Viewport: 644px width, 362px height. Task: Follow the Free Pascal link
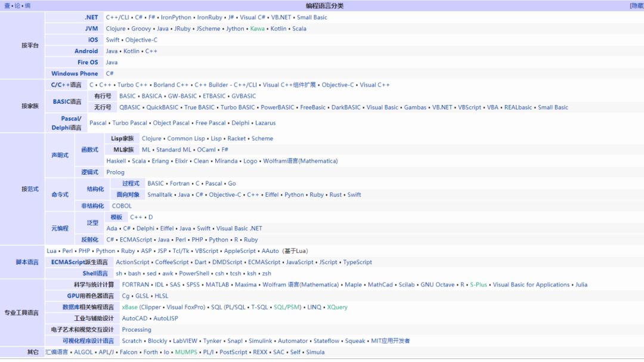point(210,123)
